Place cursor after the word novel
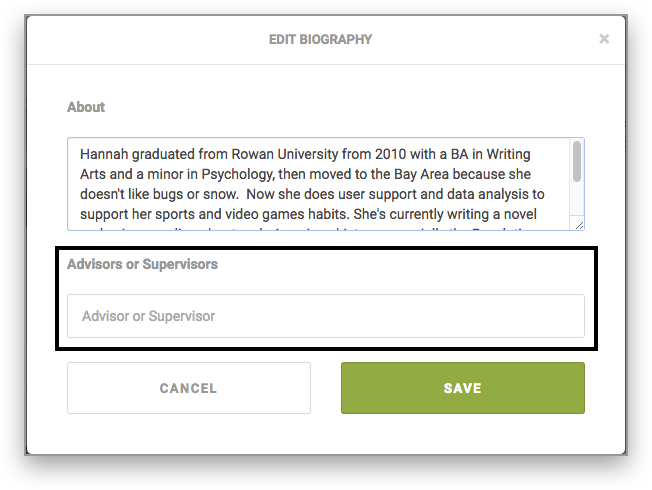 (537, 214)
